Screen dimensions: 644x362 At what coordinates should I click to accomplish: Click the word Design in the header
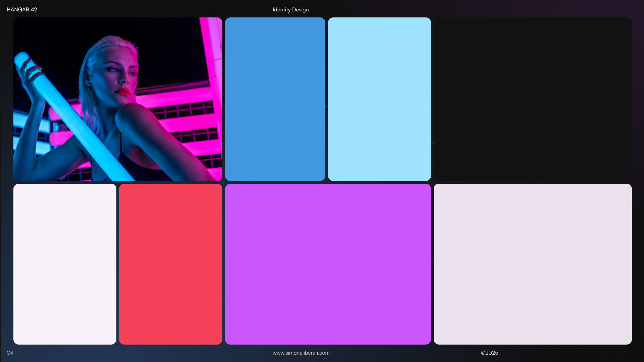pyautogui.click(x=300, y=10)
